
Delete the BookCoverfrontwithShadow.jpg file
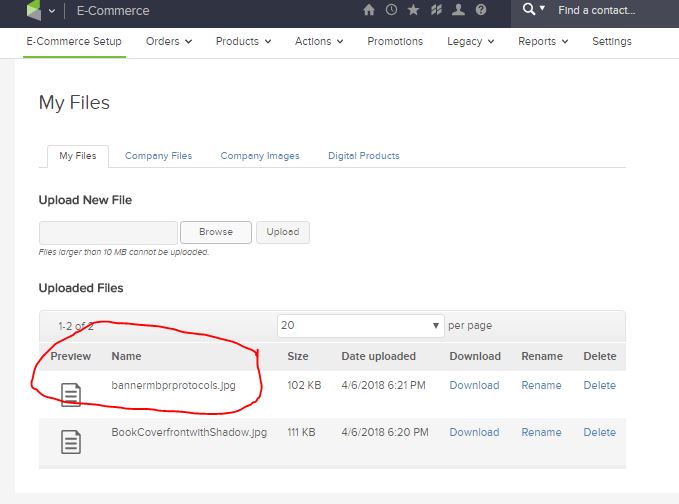pyautogui.click(x=599, y=432)
